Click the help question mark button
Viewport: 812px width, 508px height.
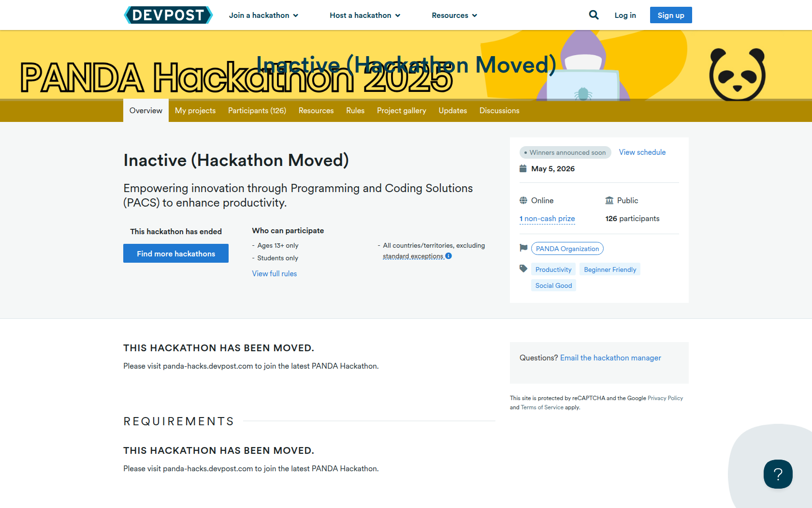pyautogui.click(x=778, y=474)
